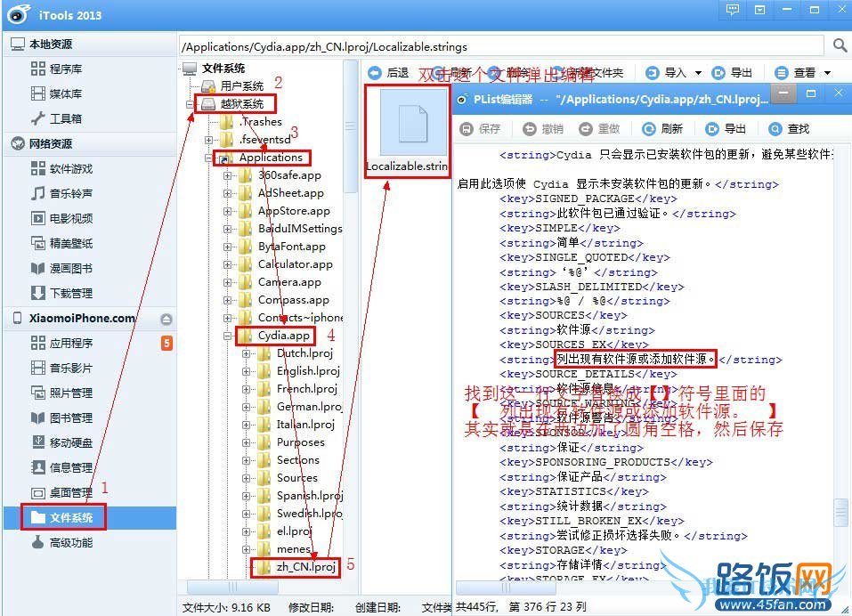Select AppStore.app folder in tree
The height and width of the screenshot is (616, 852).
tap(294, 211)
